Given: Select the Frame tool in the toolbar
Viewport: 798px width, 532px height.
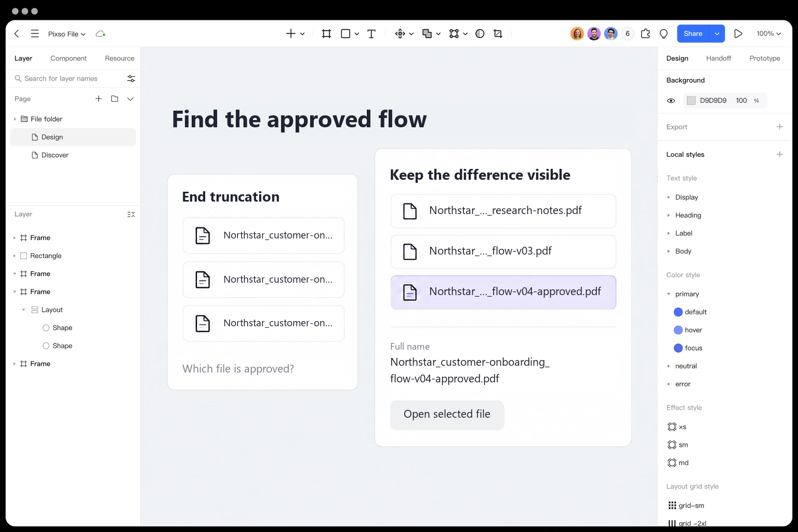Looking at the screenshot, I should [x=326, y=34].
